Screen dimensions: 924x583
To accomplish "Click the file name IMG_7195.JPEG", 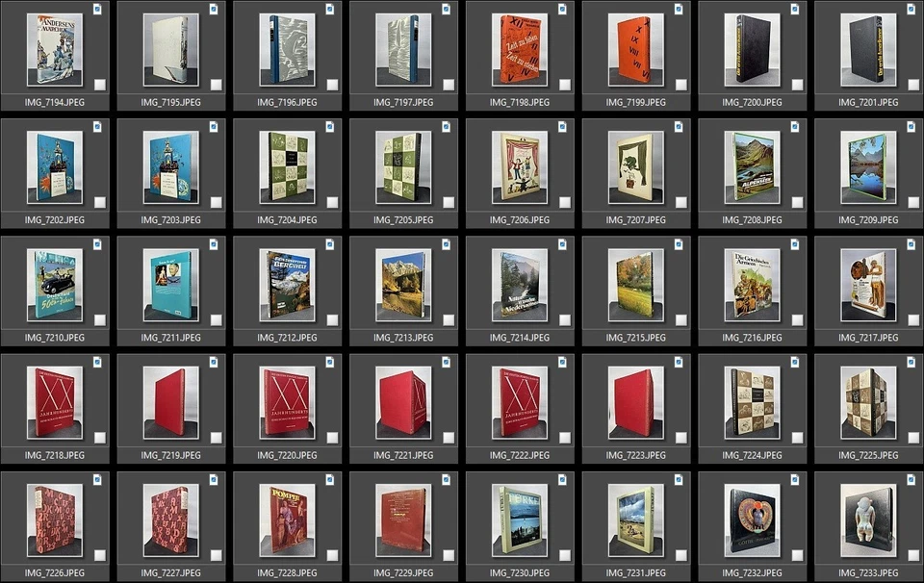I will pos(171,103).
